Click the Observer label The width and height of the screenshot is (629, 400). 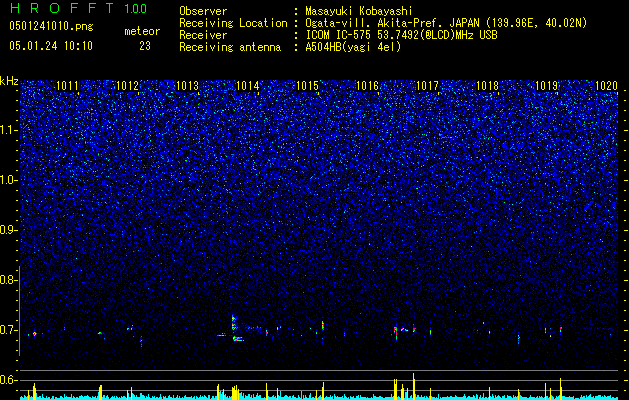(203, 11)
